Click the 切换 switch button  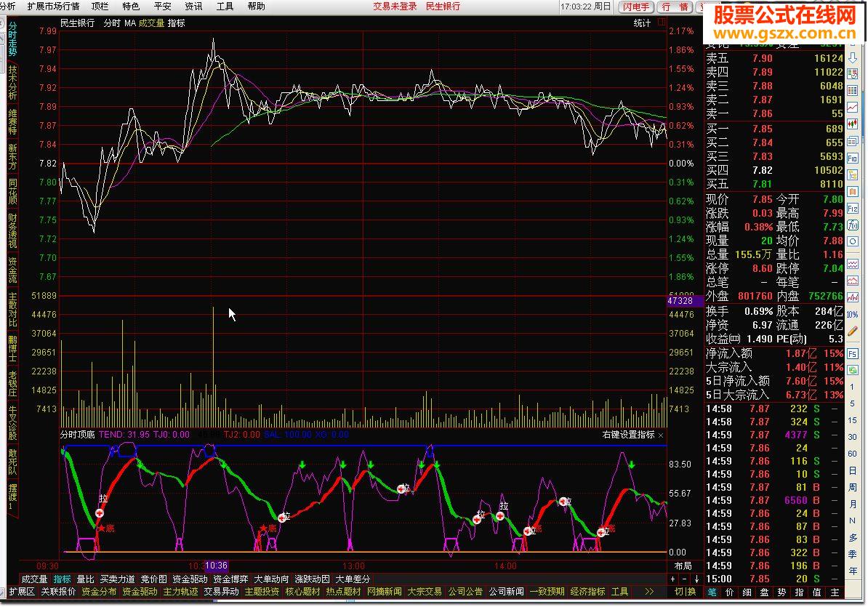coord(686,592)
